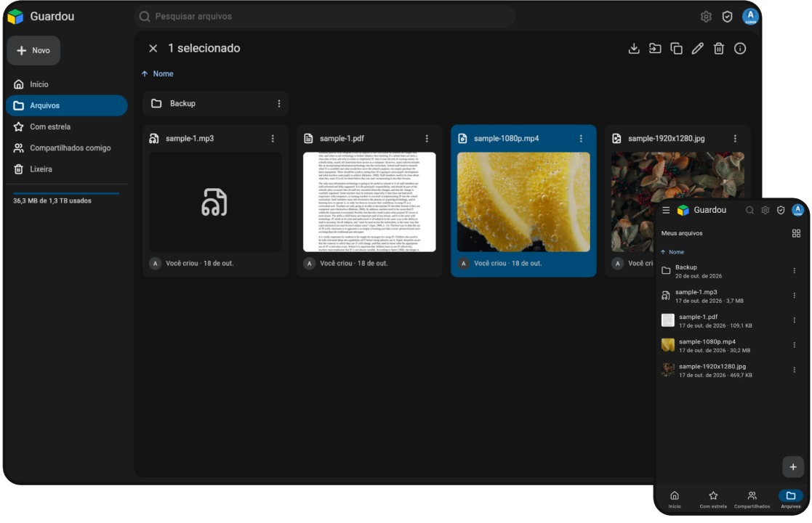Screen dimensions: 812x523
Task: Open the sample-1.mp3 card's three-dot menu
Action: coord(273,139)
